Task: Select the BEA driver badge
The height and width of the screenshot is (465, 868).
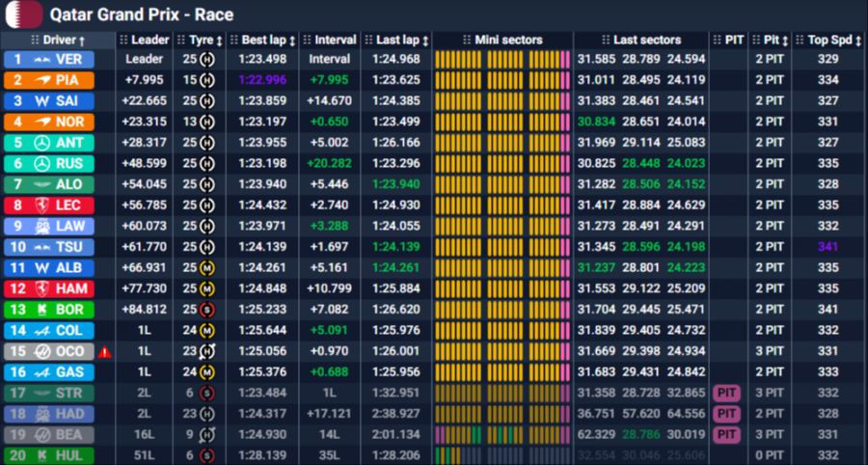Action: click(49, 434)
